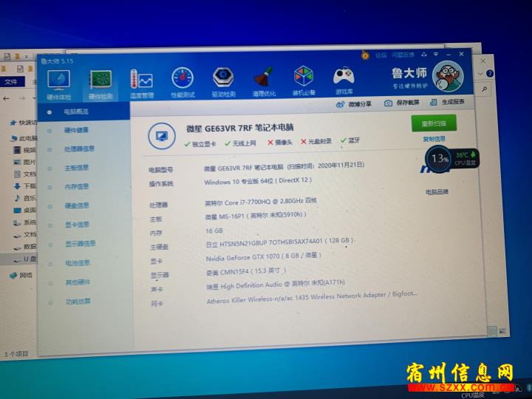The height and width of the screenshot is (399, 532).
Task: Click help question icon in File Explorer
Action: (490, 73)
